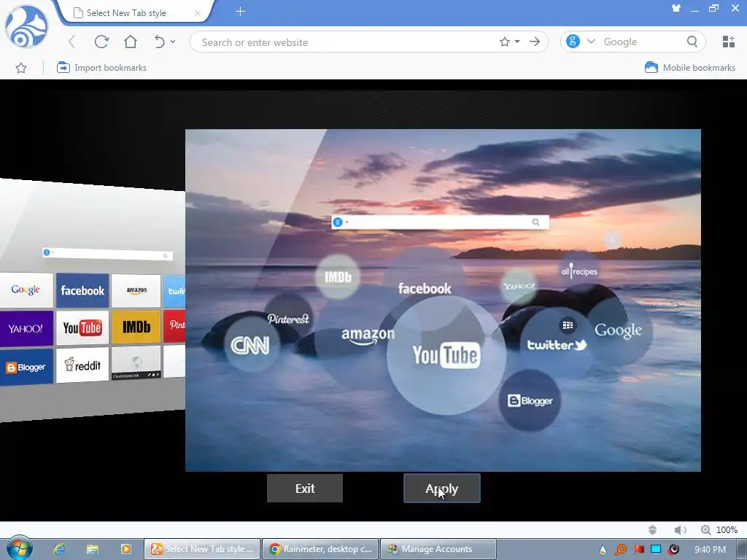Click the reddit tile in grid style
This screenshot has width=747, height=560.
[82, 365]
